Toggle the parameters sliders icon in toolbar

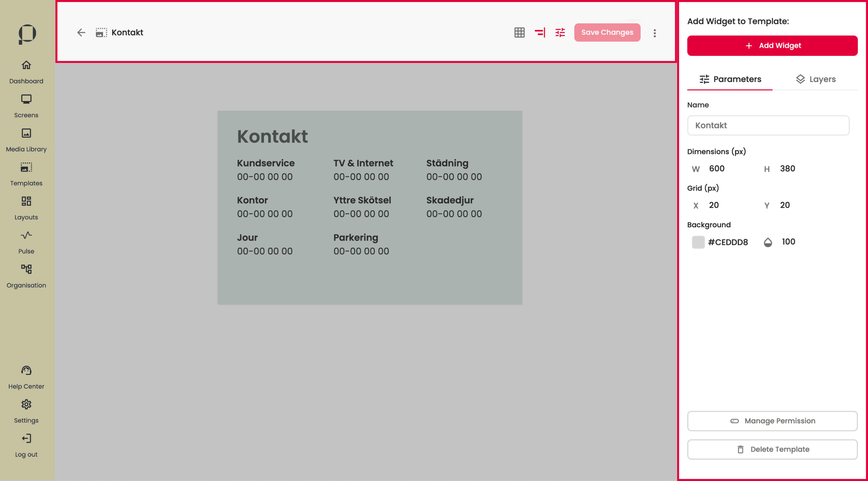[560, 33]
